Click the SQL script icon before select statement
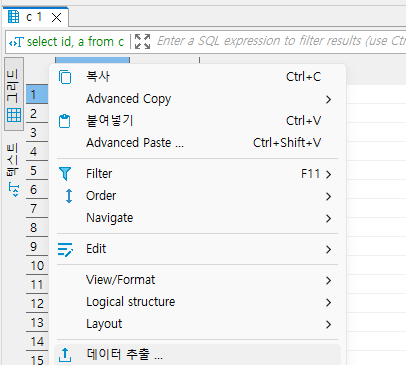The width and height of the screenshot is (406, 365). point(16,42)
